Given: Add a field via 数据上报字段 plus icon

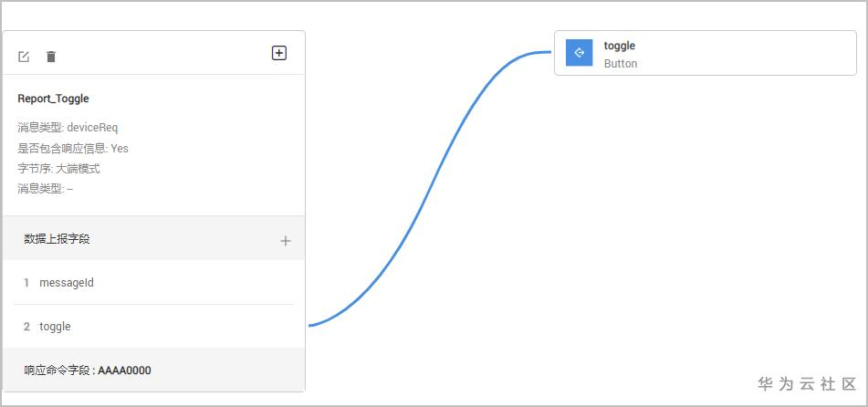Looking at the screenshot, I should click(286, 241).
